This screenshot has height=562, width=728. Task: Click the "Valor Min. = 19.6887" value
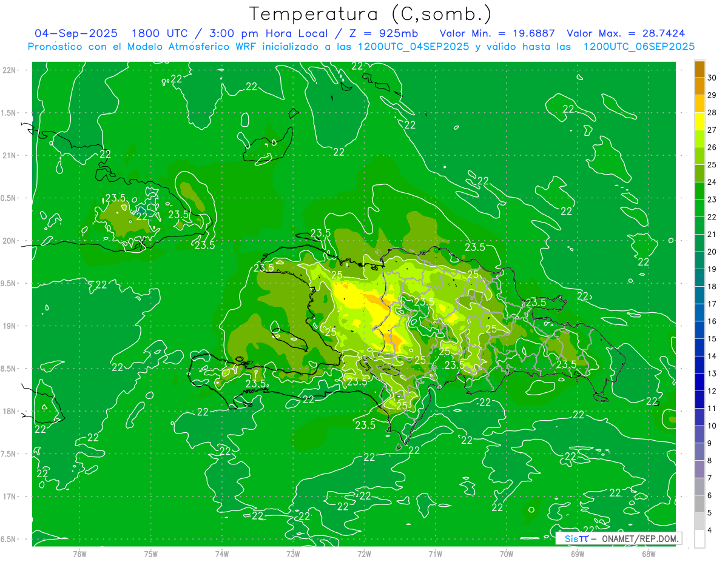pyautogui.click(x=497, y=33)
